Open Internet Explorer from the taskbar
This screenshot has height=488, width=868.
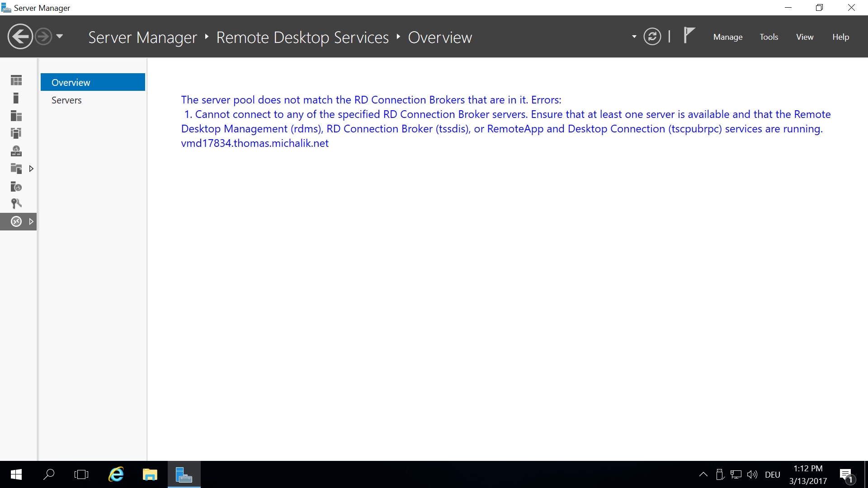click(x=116, y=474)
